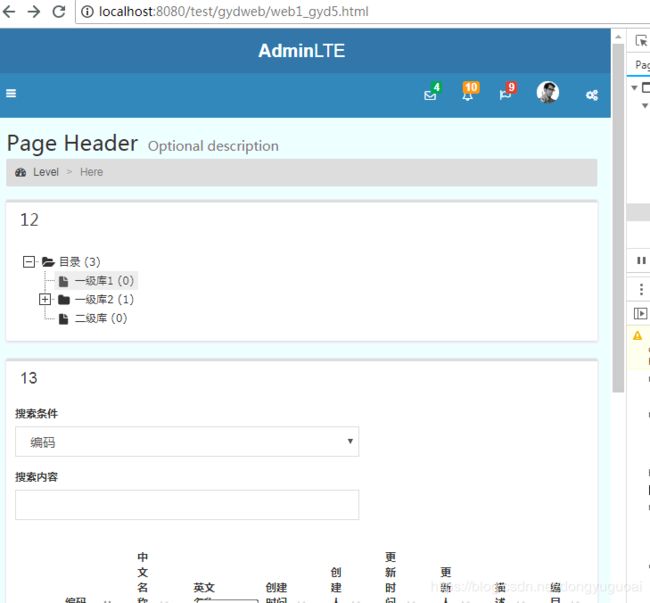Image resolution: width=650 pixels, height=603 pixels.
Task: Click the scrollbar up arrow
Action: [618, 37]
